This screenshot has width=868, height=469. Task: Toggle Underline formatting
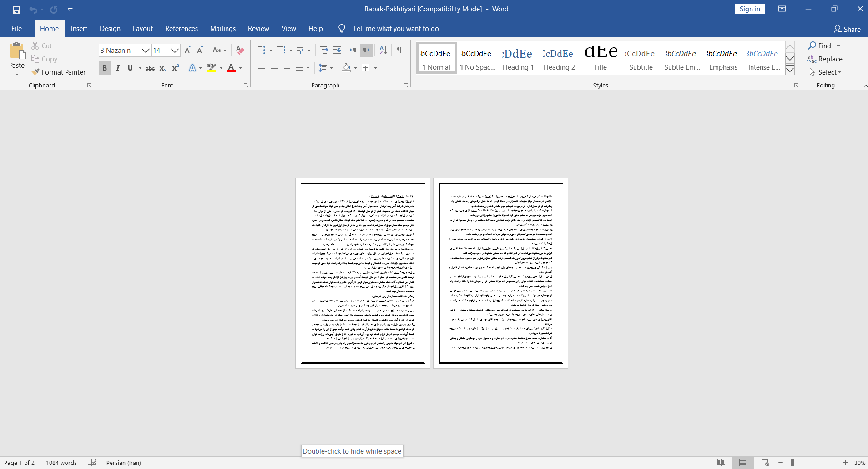click(131, 68)
